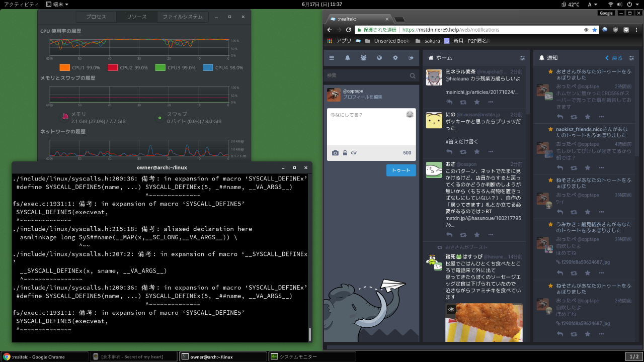Viewport: 644px width, 362px height.
Task: Click the local timeline people icon
Action: point(363,58)
